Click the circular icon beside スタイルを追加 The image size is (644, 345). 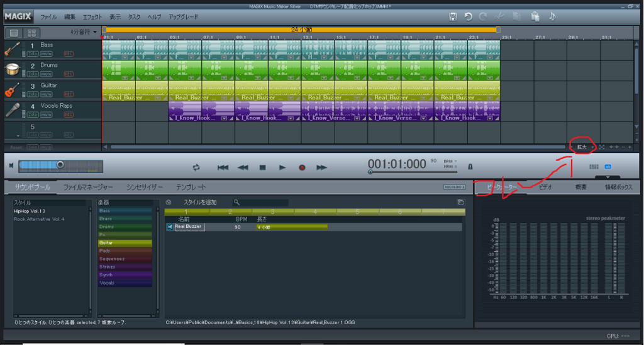click(x=169, y=202)
